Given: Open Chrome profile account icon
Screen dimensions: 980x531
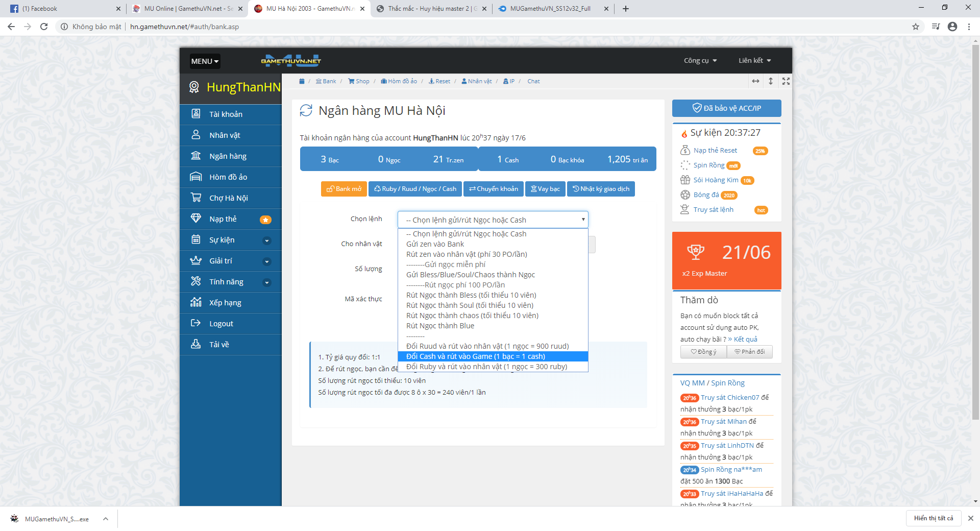Looking at the screenshot, I should tap(952, 27).
